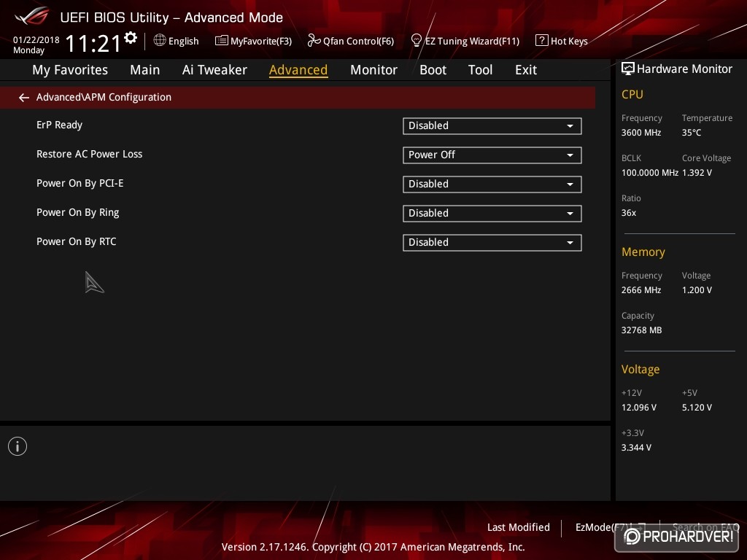Open Qfan Control(F6)

coord(358,42)
